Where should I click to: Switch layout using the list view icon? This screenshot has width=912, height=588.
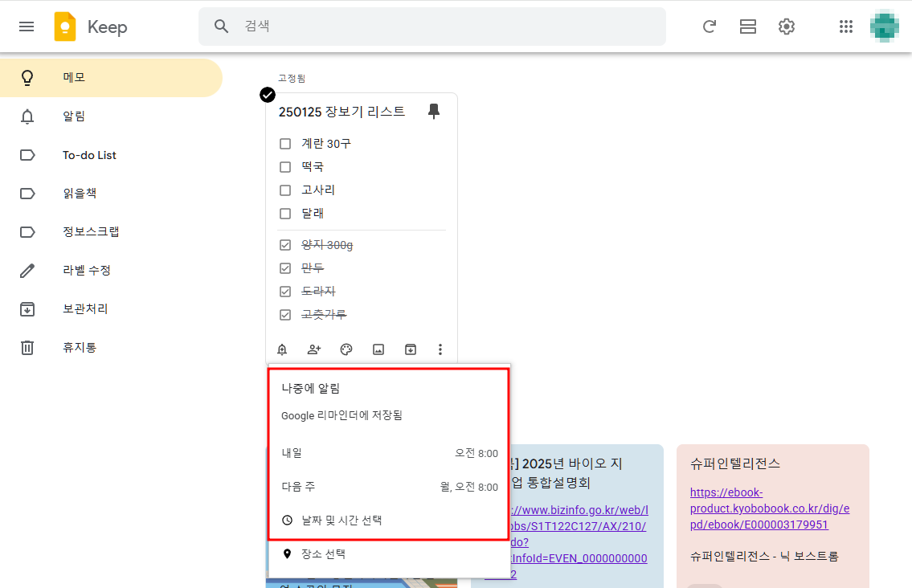coord(747,26)
